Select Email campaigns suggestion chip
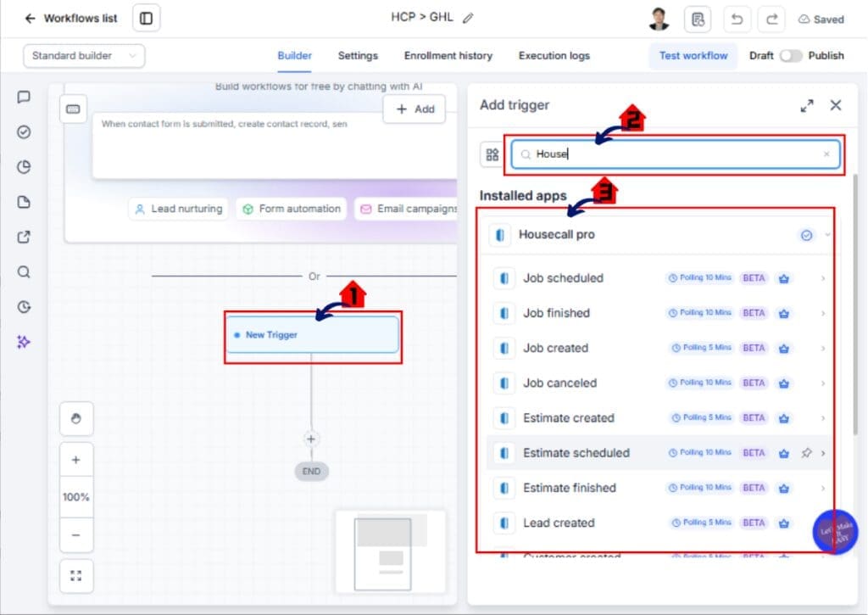 pyautogui.click(x=406, y=209)
